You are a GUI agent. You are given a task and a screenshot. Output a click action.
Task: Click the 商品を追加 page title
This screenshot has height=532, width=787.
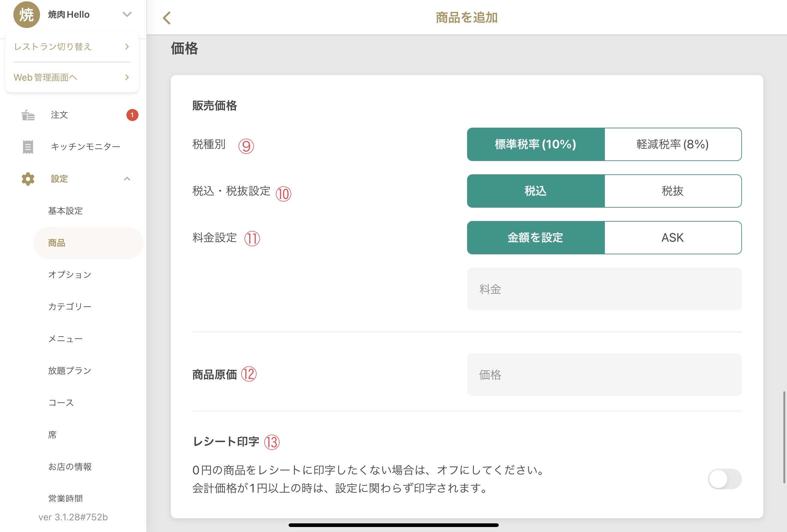(467, 18)
